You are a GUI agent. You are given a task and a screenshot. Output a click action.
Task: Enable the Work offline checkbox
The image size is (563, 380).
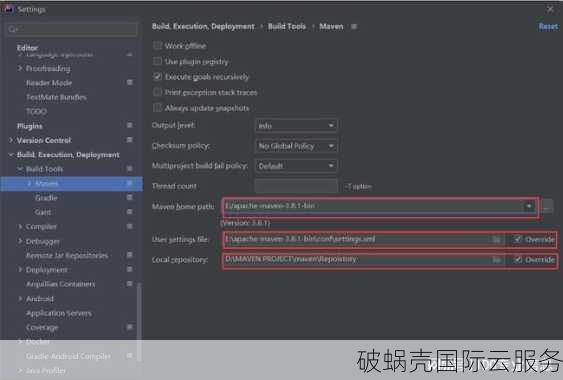157,46
